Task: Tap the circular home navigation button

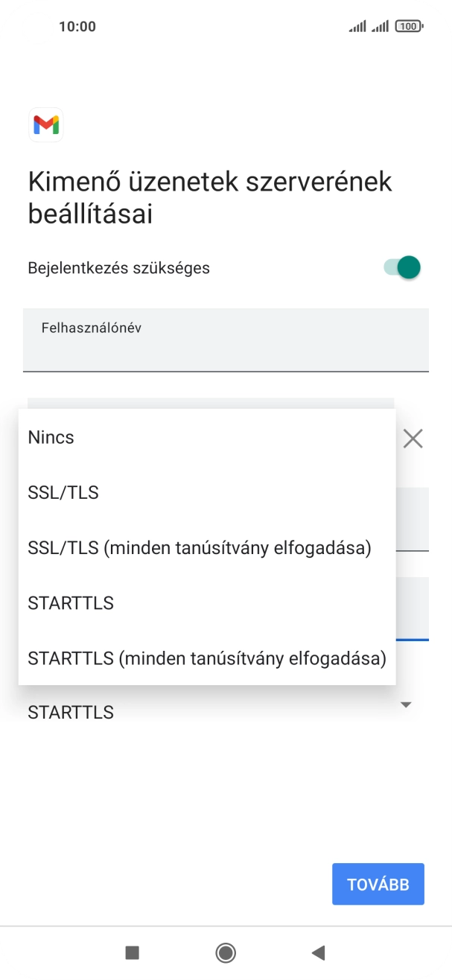Action: tap(226, 952)
